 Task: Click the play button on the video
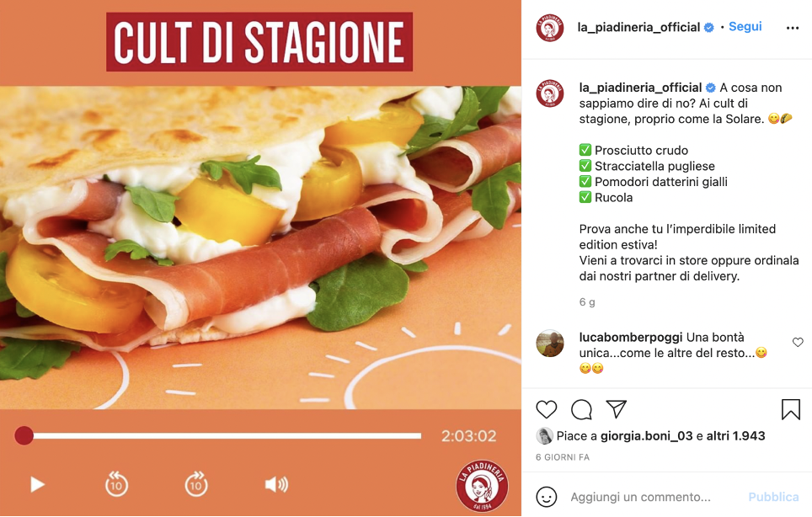[x=37, y=485]
